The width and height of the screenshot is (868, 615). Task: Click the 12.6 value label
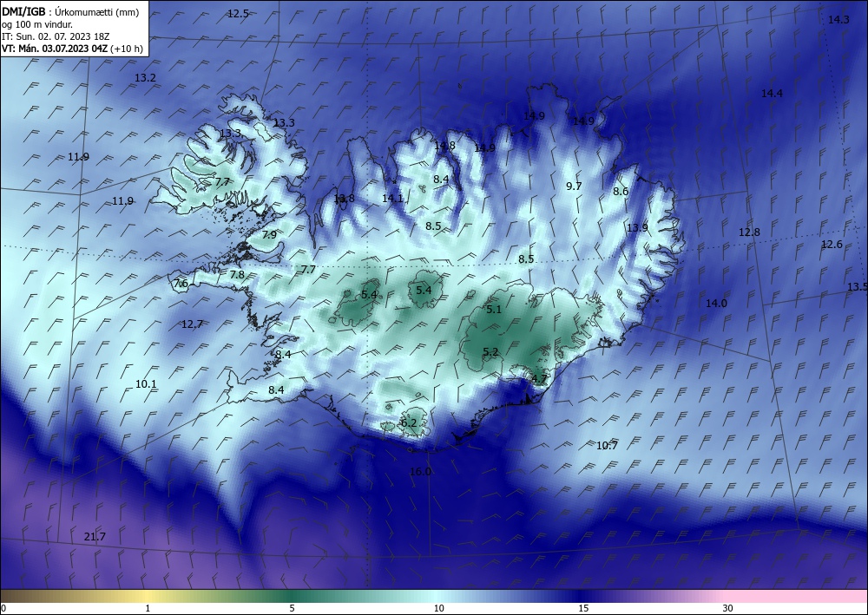point(832,245)
